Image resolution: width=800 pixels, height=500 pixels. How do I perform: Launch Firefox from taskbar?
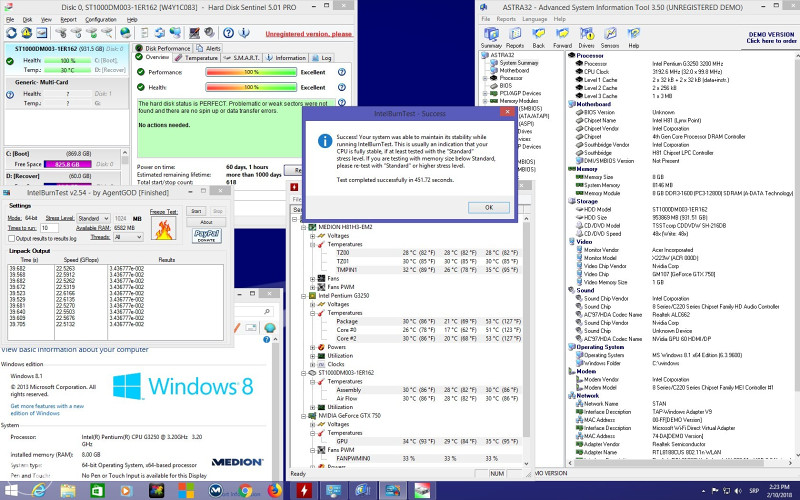point(274,491)
